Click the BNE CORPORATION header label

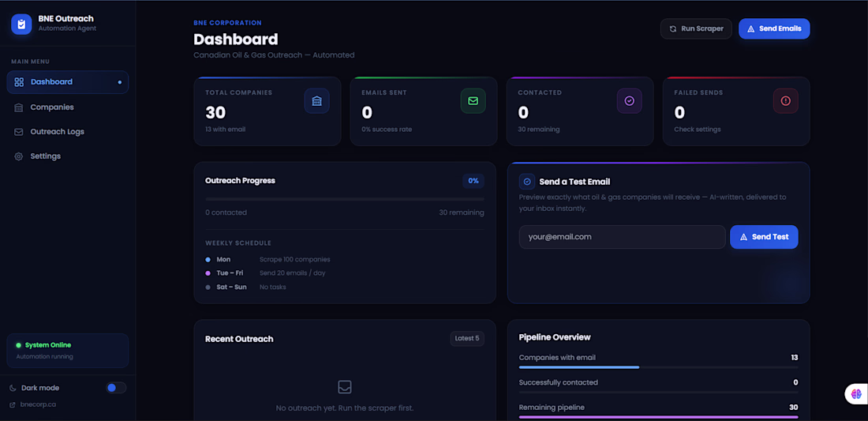click(227, 23)
